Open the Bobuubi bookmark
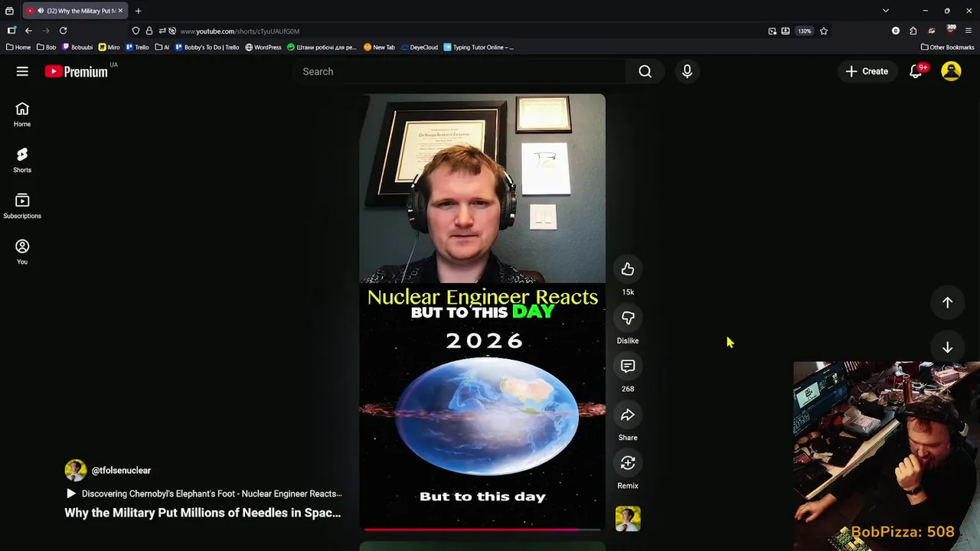980x551 pixels. [x=77, y=47]
